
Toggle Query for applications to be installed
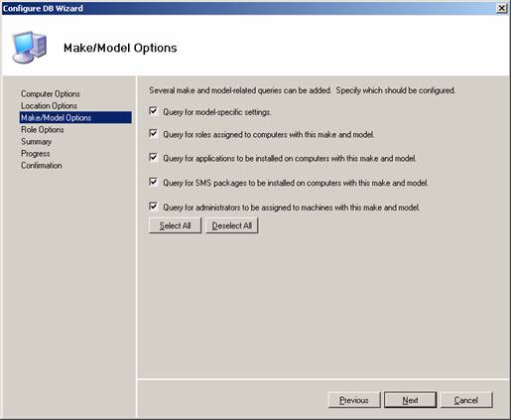[x=153, y=157]
